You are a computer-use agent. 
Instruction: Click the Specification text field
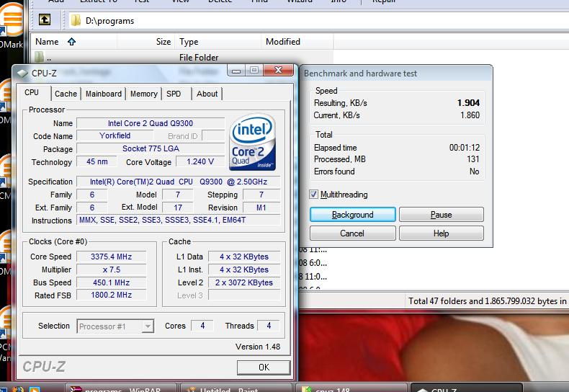click(x=178, y=182)
